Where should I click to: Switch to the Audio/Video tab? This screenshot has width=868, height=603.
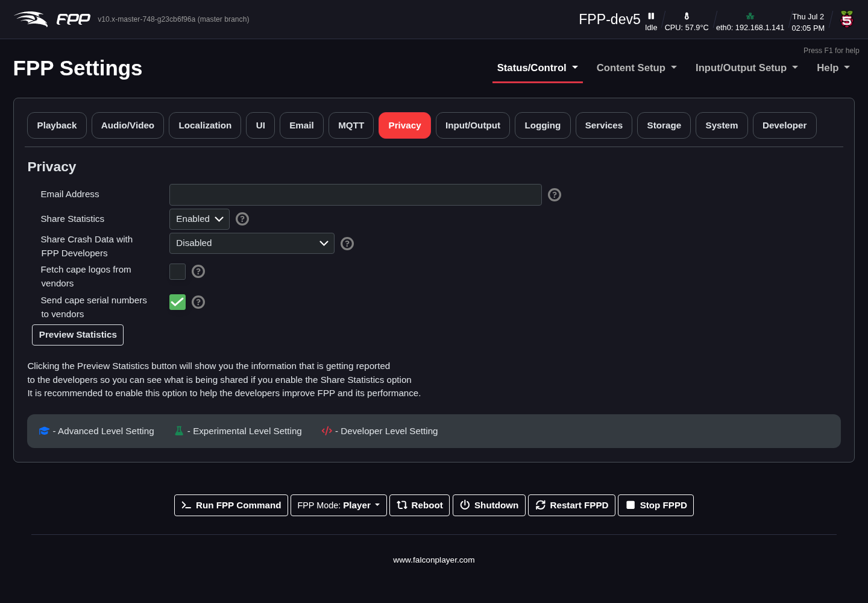[128, 125]
